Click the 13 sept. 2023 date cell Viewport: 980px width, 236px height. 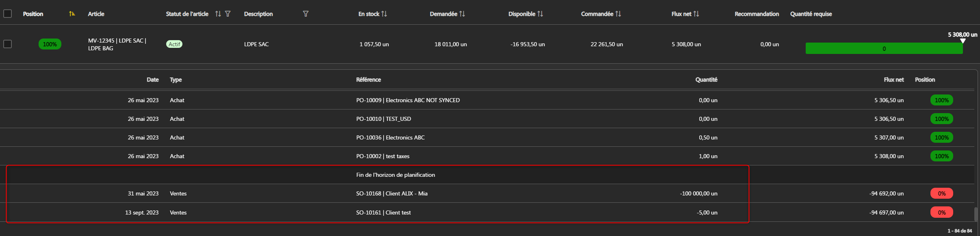(x=142, y=212)
